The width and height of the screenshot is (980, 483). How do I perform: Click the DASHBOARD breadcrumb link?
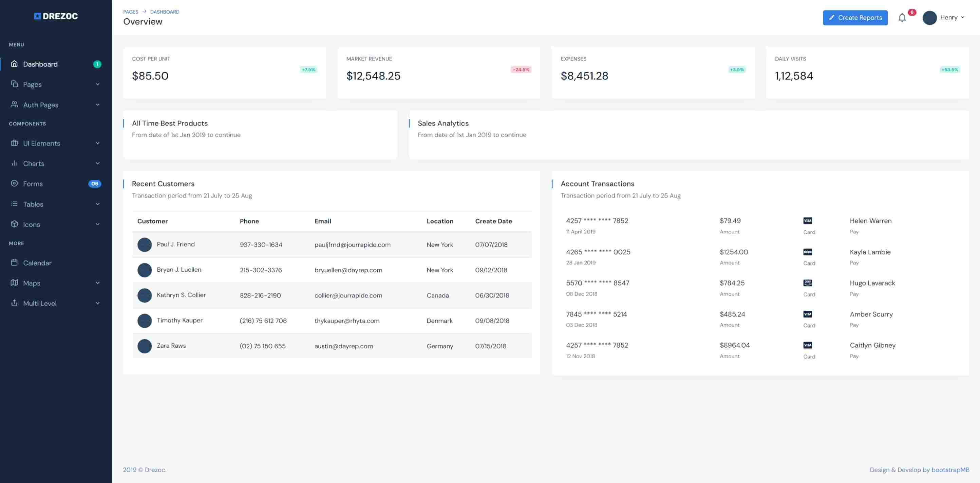coord(164,12)
